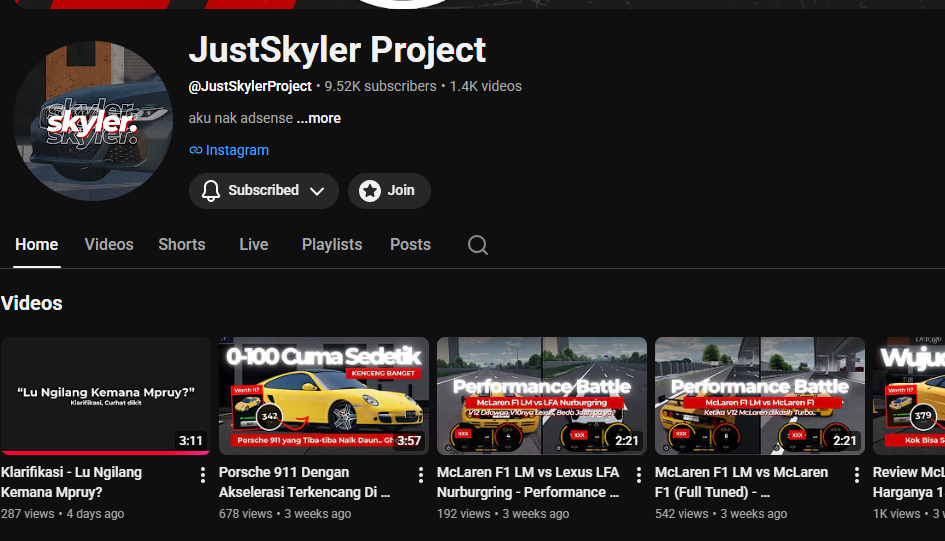Open the channel search magnifier icon
This screenshot has width=945, height=541.
coord(478,245)
